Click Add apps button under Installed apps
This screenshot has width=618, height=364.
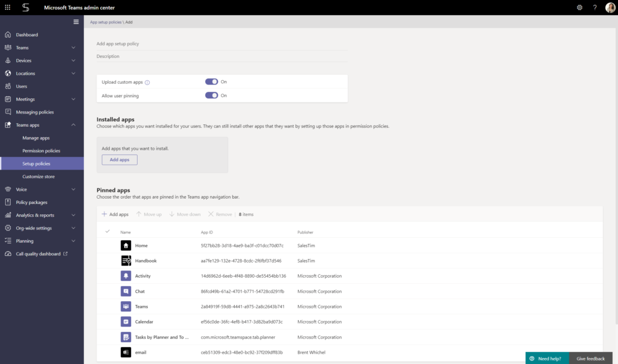119,160
